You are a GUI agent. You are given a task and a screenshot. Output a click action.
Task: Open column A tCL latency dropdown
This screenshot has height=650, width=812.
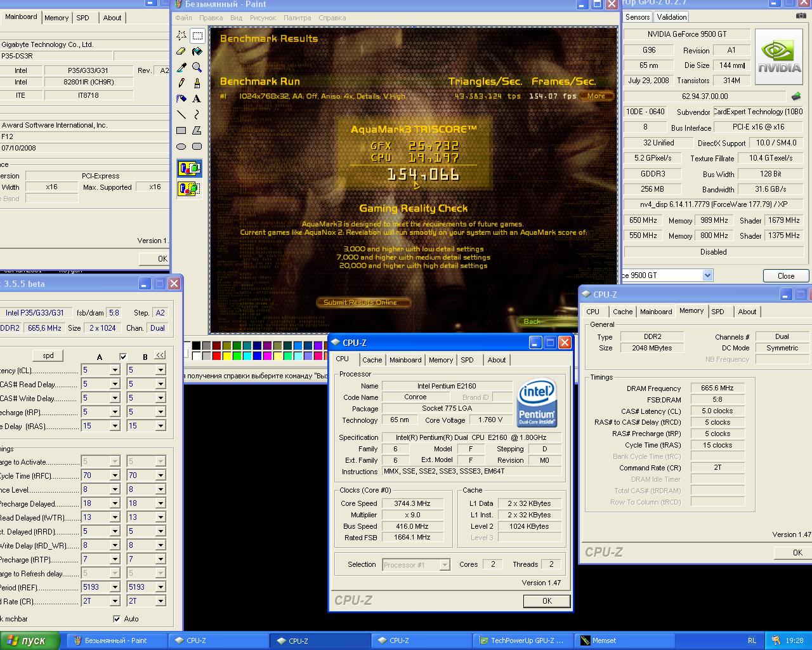pyautogui.click(x=115, y=370)
